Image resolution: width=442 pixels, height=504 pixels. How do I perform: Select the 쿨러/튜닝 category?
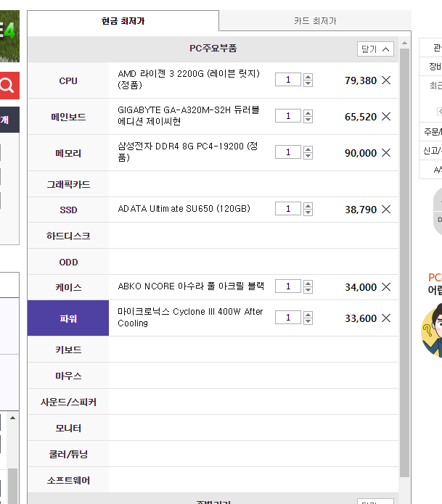[x=68, y=454]
